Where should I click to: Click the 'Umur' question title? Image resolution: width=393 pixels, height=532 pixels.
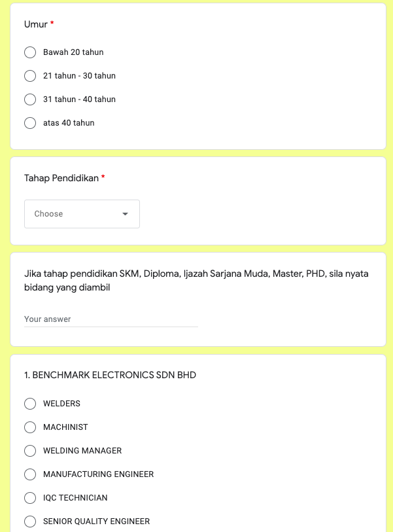point(36,24)
